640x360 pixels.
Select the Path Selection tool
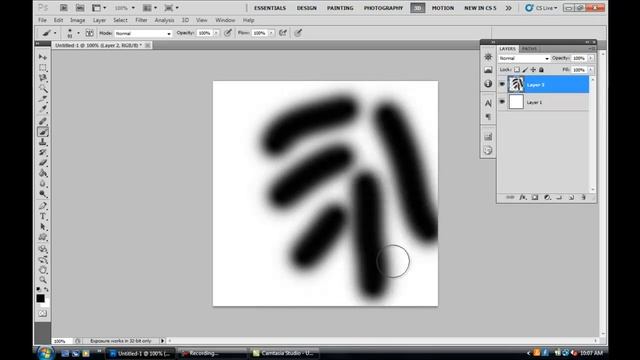[x=42, y=227]
